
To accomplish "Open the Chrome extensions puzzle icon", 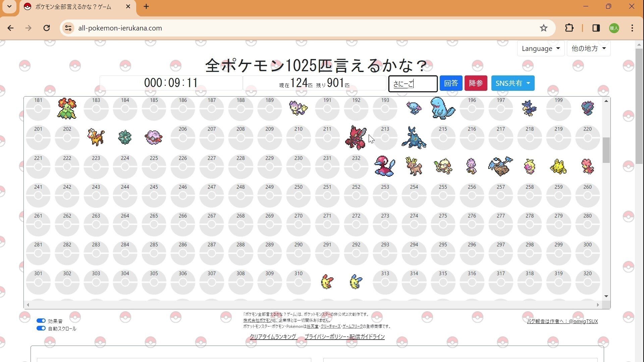I will tap(569, 28).
